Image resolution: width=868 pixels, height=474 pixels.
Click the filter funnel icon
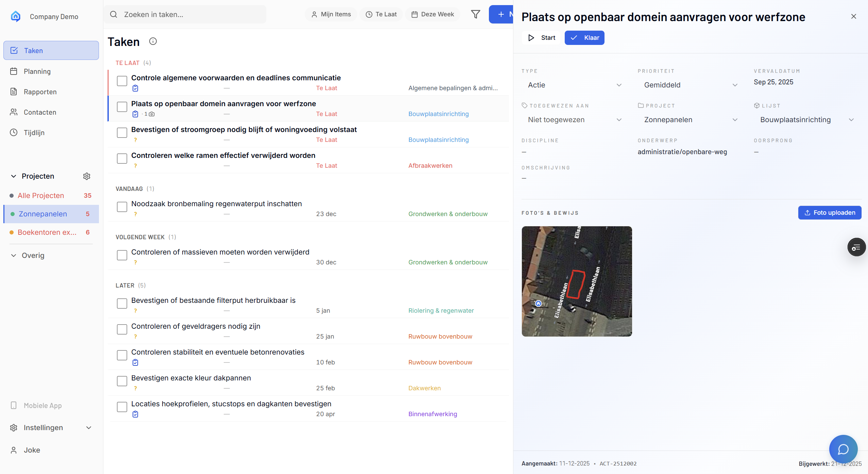(475, 14)
